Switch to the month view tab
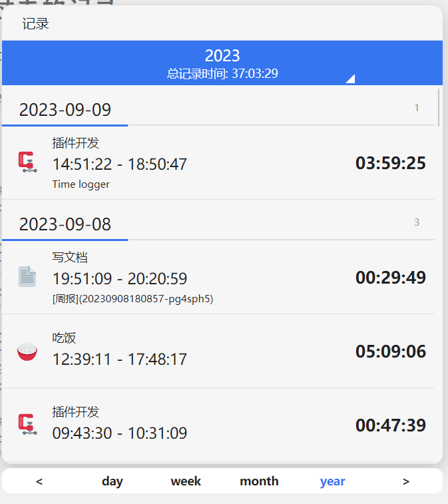The image size is (448, 504). click(x=259, y=481)
